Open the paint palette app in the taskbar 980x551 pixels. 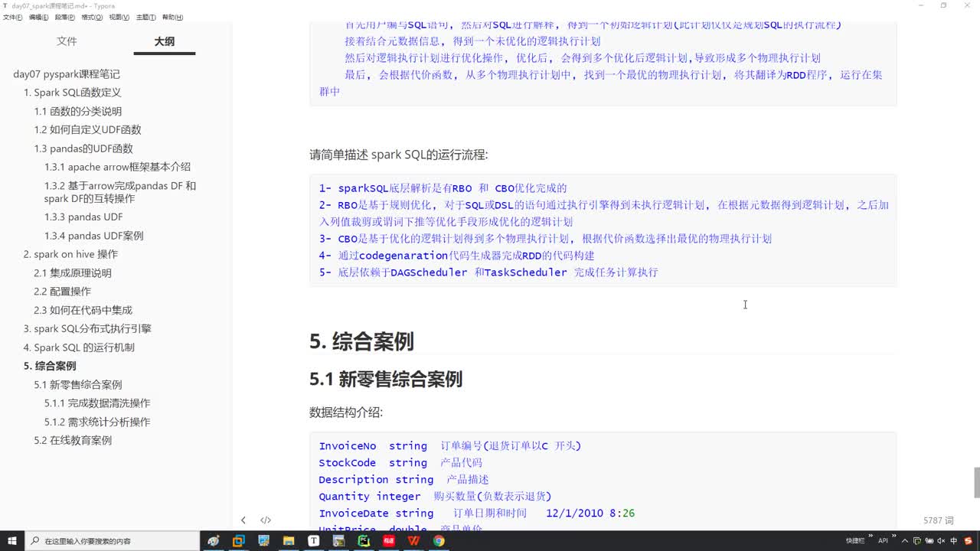pyautogui.click(x=214, y=540)
